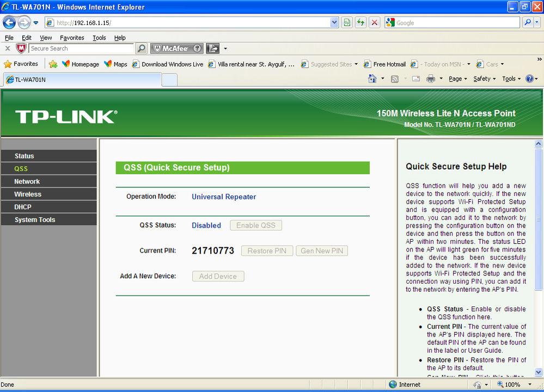The image size is (544, 392).
Task: Click the browser Back arrow button
Action: 9,23
